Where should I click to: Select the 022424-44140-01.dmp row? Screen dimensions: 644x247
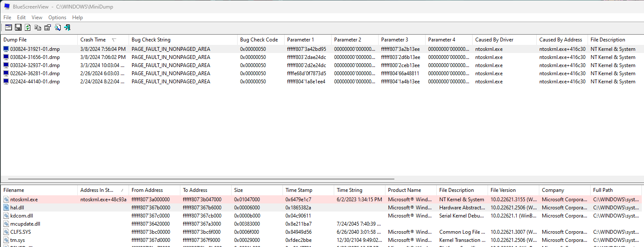tap(322, 82)
